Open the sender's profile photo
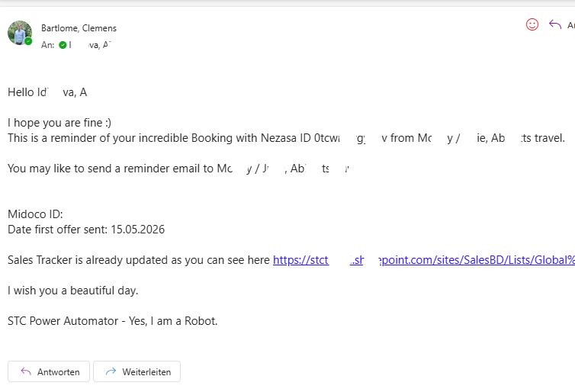Screen dimensions: 575x392 [20, 33]
